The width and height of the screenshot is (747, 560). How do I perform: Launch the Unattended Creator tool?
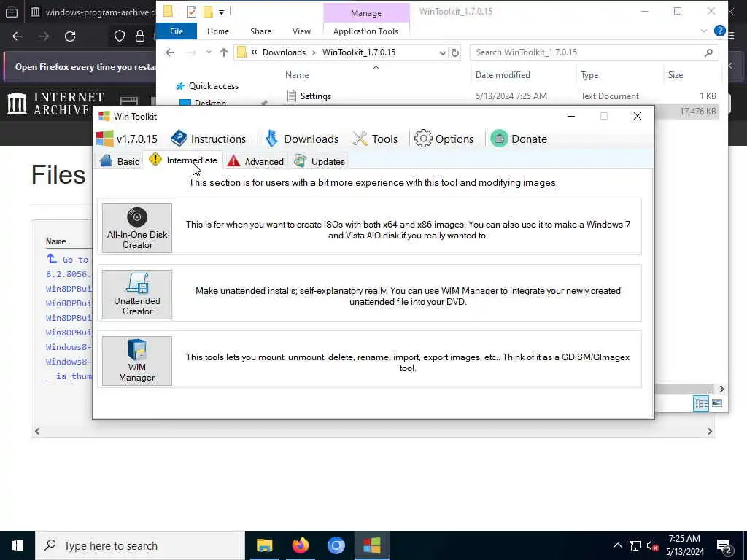pyautogui.click(x=136, y=295)
